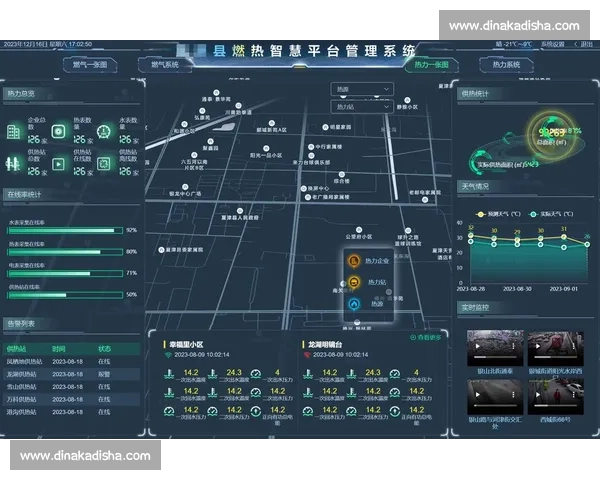The height and width of the screenshot is (480, 600).
Task: Click the yellow 热力站 legend icon
Action: 353,282
